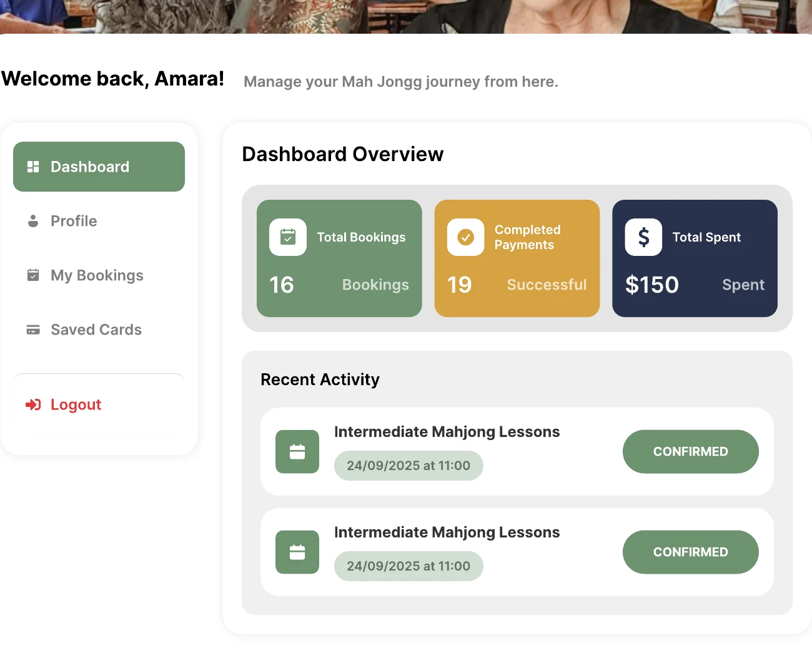Open Saved Cards section
This screenshot has width=812, height=646.
click(99, 330)
